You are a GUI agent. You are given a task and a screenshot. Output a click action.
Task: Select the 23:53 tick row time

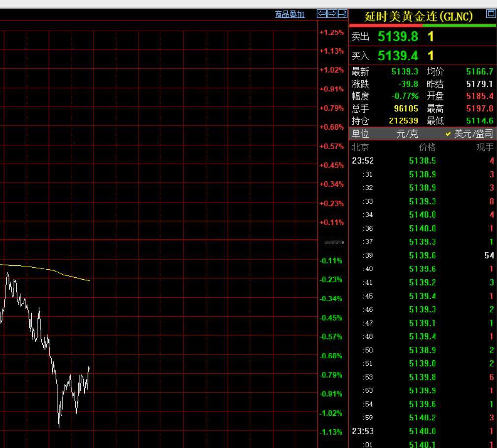tap(363, 431)
